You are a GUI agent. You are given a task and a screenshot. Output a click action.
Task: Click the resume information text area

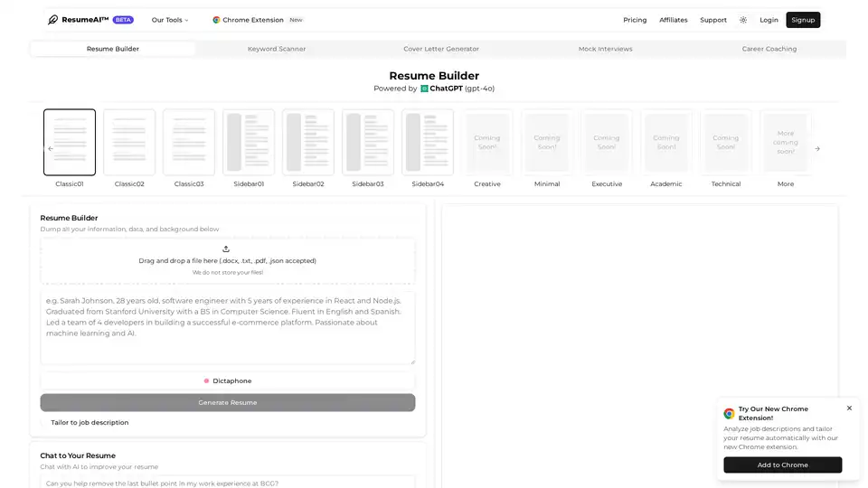point(227,327)
